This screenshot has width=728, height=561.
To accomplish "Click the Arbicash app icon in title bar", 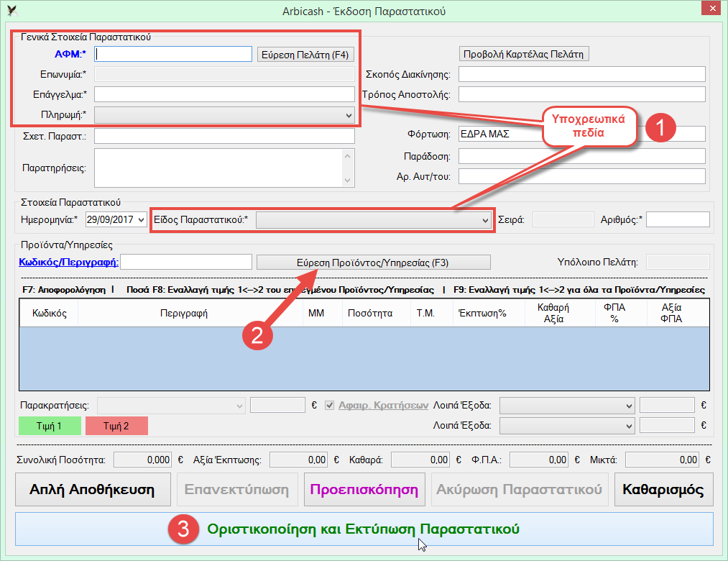I will pos(11,10).
